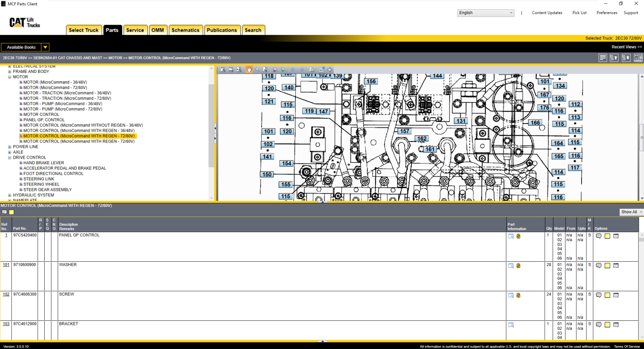Open the English language dropdown
644x349 pixels.
[x=486, y=13]
